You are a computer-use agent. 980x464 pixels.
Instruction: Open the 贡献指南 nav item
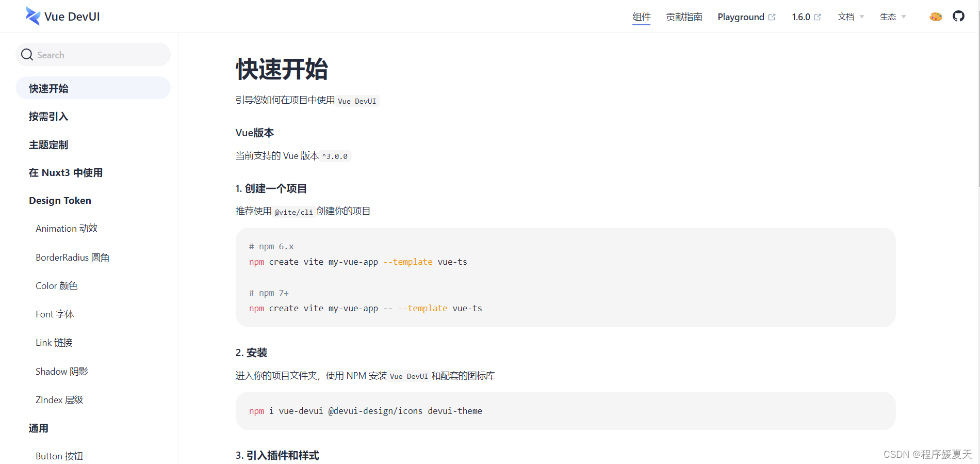[684, 17]
